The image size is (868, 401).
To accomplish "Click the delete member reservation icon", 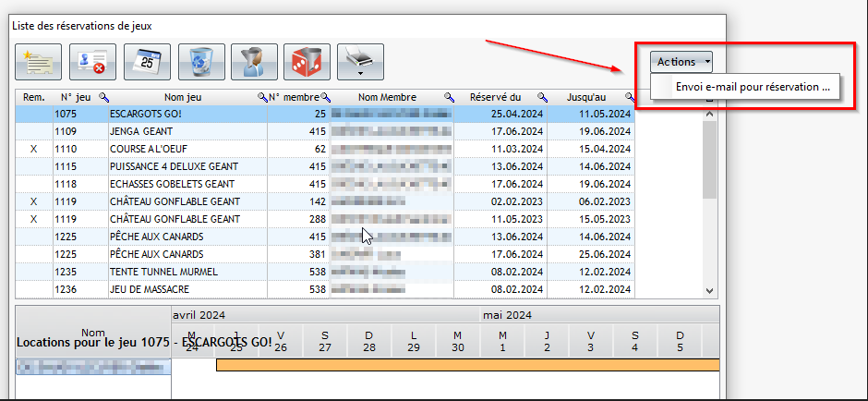I will [91, 61].
